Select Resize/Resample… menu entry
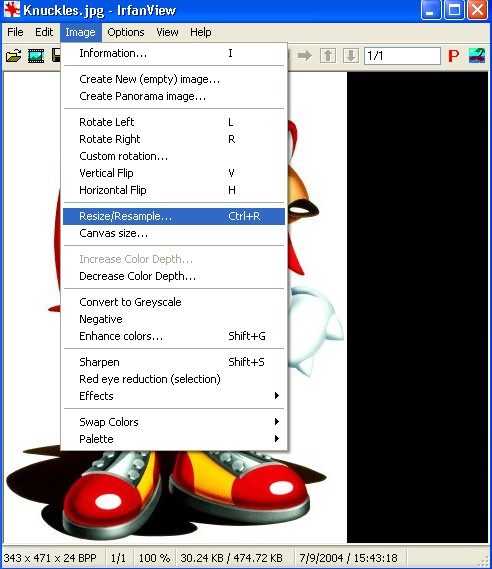The image size is (492, 569). click(174, 216)
